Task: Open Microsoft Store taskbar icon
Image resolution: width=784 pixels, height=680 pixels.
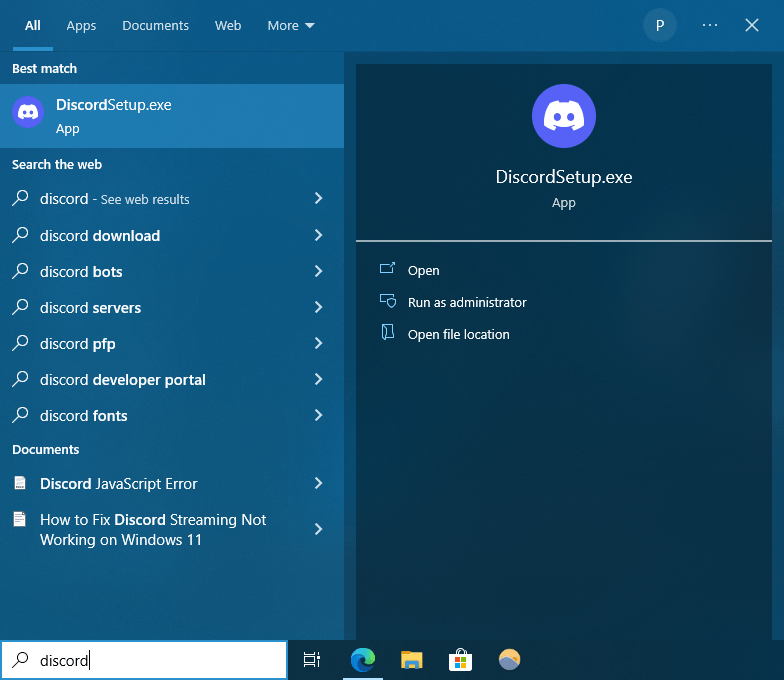Action: coord(460,659)
